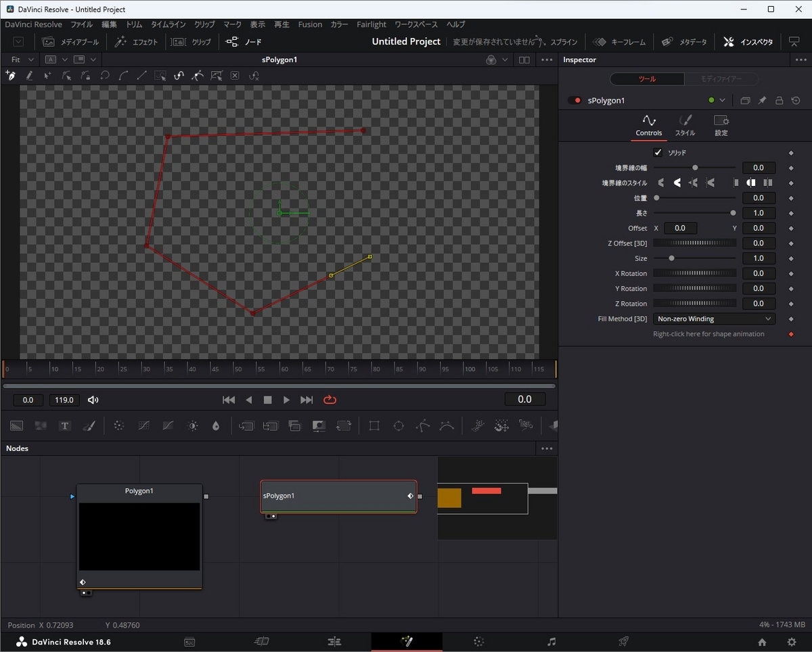812x652 pixels.
Task: Select the Insert and Modify point tool
Action: 47,76
